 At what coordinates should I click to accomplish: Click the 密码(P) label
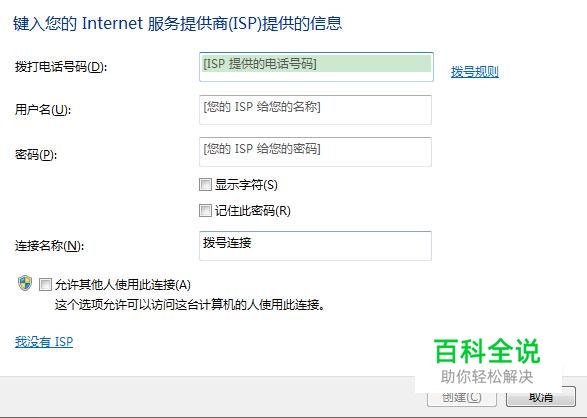click(36, 155)
